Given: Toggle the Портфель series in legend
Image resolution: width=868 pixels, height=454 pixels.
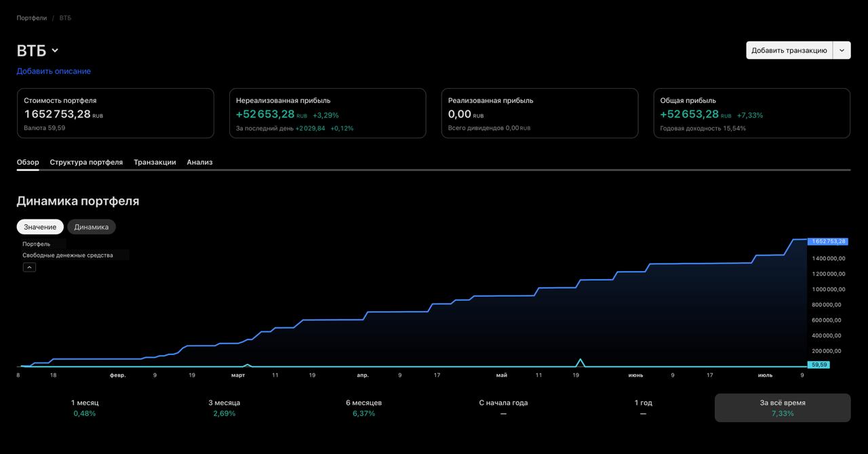Looking at the screenshot, I should point(37,244).
